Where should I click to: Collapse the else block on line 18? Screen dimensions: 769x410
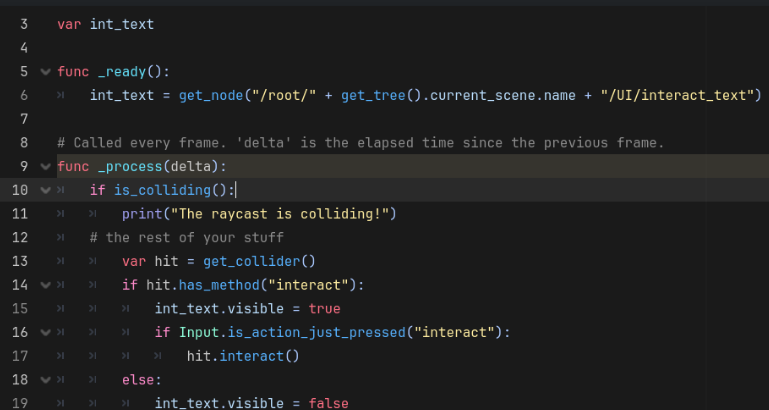(46, 380)
